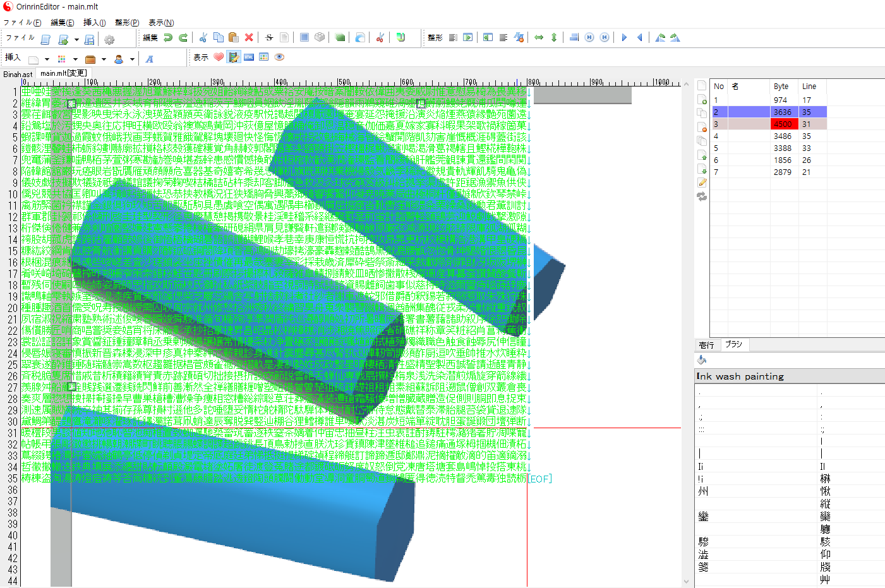Viewport: 885px width, 588px height.
Task: Toggle the eye preview icon
Action: pos(279,57)
